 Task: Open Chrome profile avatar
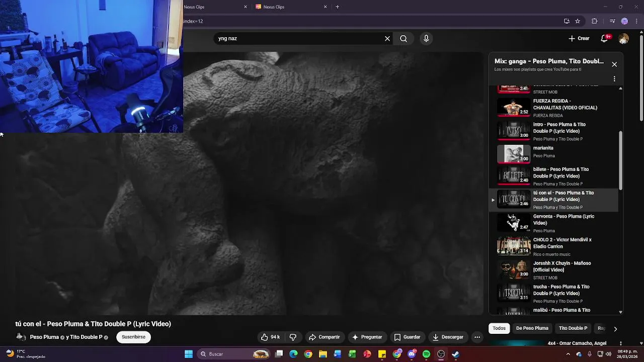[624, 21]
